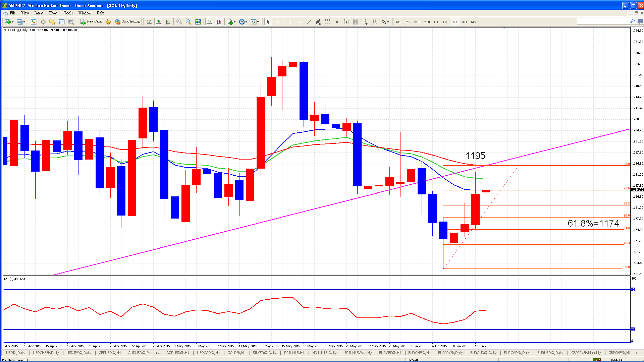Switch to the USDJPY@,Daily chart tab
The height and width of the screenshot is (362, 644).
point(79,353)
